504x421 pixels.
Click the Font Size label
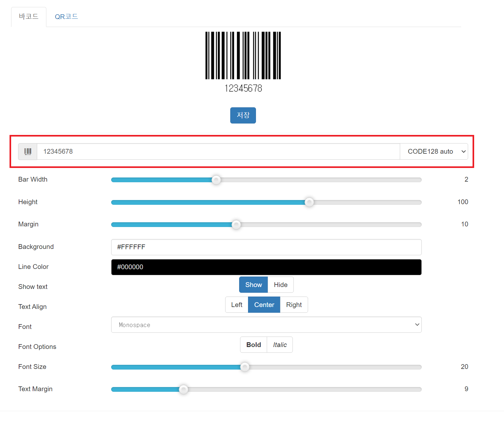[x=32, y=367]
